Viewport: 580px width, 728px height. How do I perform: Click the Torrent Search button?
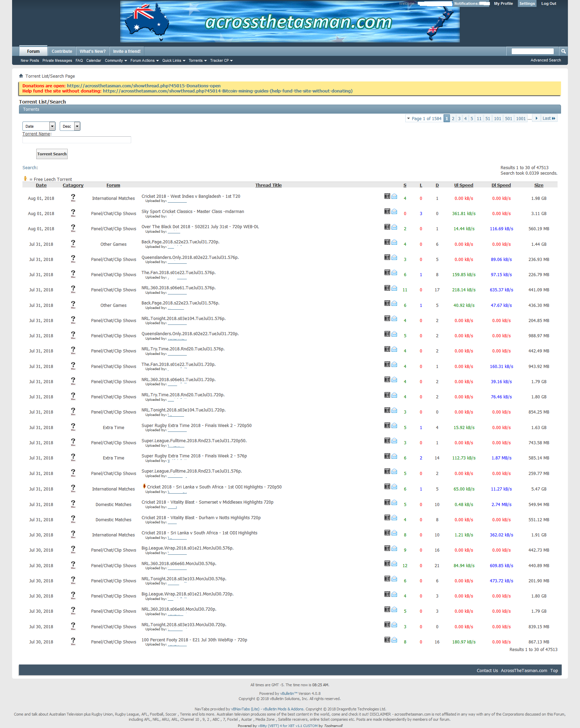52,154
